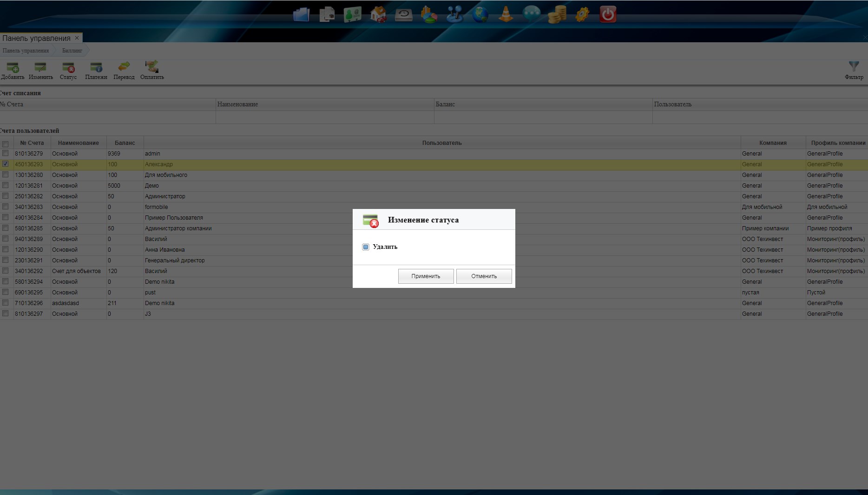The height and width of the screenshot is (495, 868).
Task: Click the globe icon in top bar
Action: click(480, 14)
